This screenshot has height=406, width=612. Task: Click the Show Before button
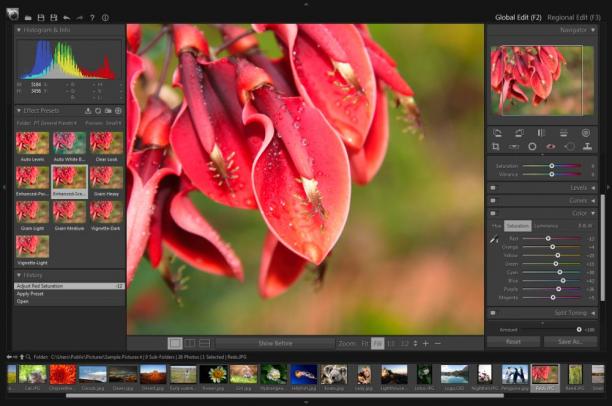[x=275, y=344]
